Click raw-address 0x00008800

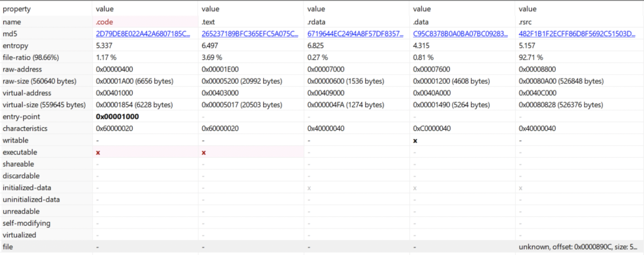537,69
